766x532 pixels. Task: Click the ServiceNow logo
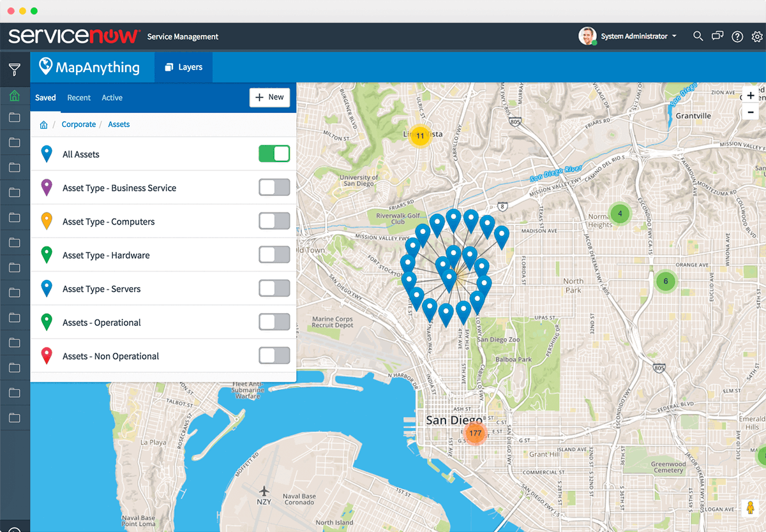pos(73,36)
